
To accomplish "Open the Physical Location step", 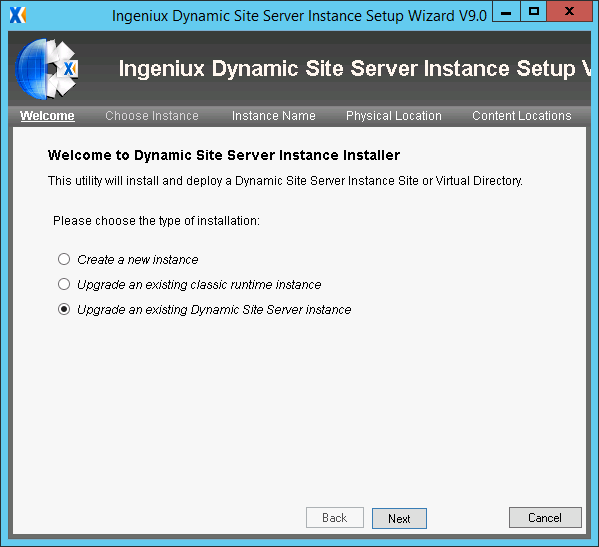I will pyautogui.click(x=393, y=116).
